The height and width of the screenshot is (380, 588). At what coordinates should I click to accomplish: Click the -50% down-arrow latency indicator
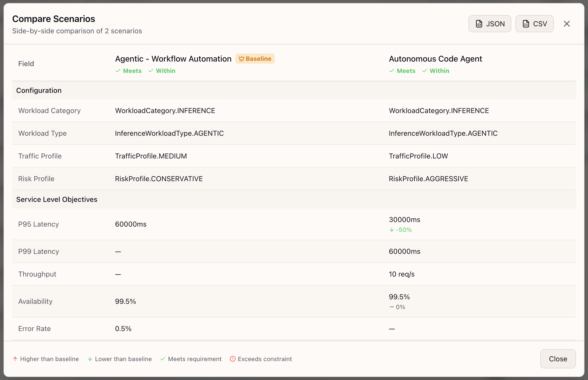point(401,230)
